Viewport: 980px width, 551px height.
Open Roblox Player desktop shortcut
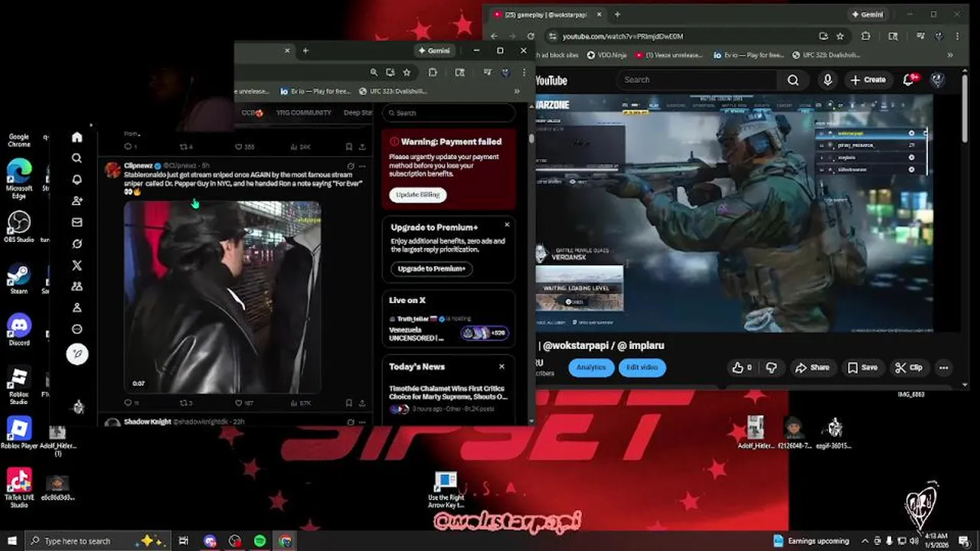pos(18,432)
